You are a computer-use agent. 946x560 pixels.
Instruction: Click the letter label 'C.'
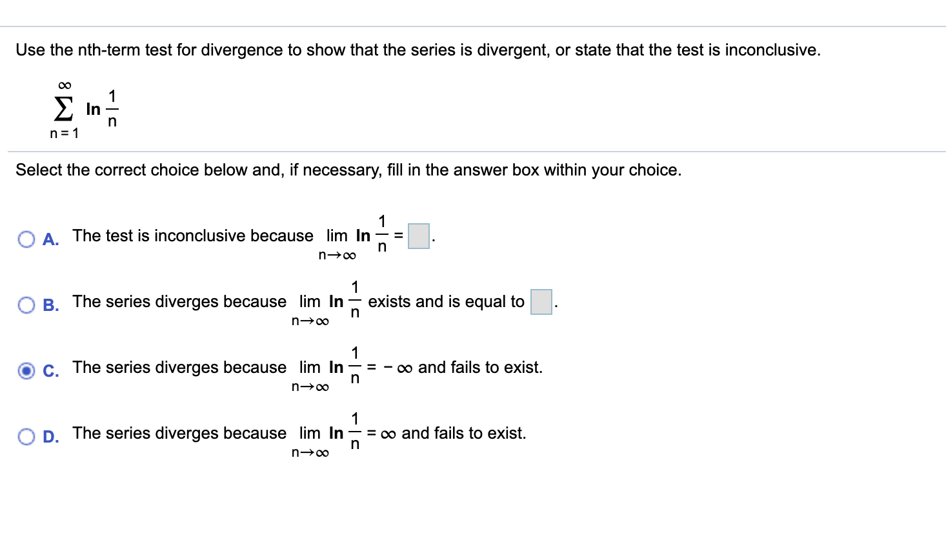pyautogui.click(x=51, y=371)
